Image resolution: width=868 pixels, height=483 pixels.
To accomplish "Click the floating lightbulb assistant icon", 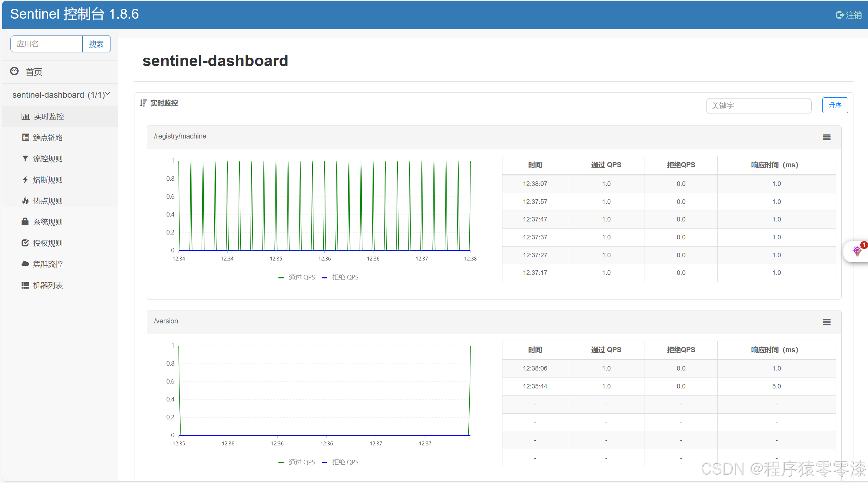I will 857,251.
